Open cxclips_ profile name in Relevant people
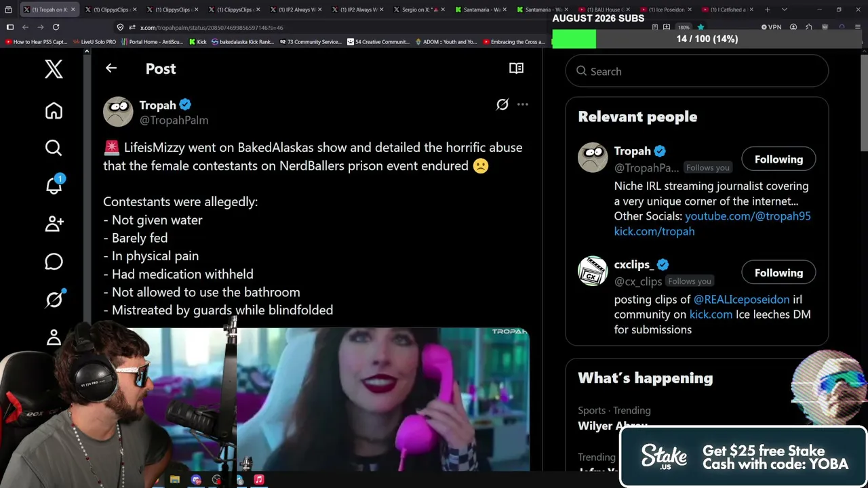The width and height of the screenshot is (868, 488). (634, 264)
